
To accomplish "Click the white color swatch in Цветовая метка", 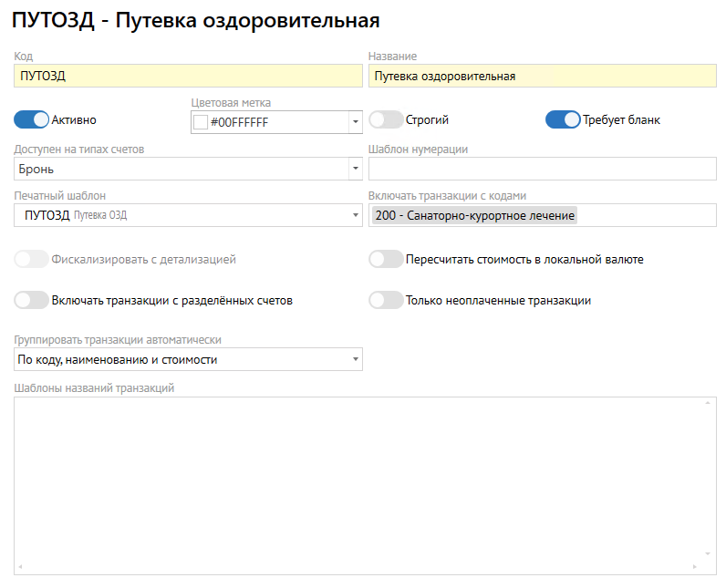I will 201,122.
